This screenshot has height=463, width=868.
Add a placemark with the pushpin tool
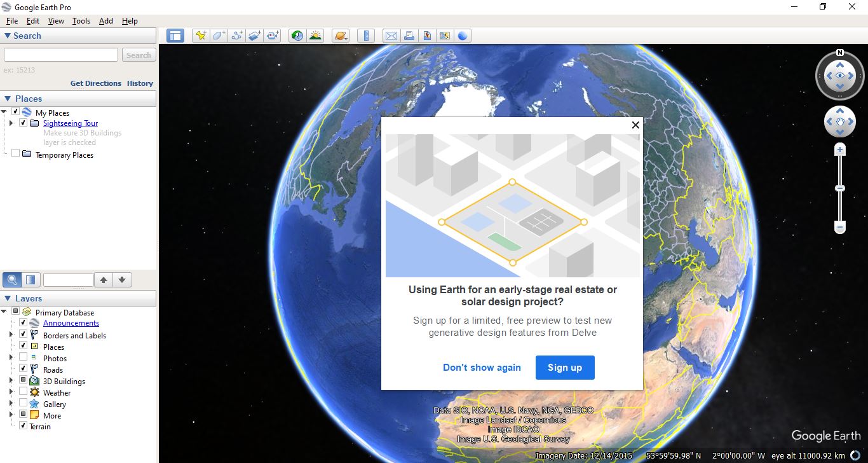201,36
